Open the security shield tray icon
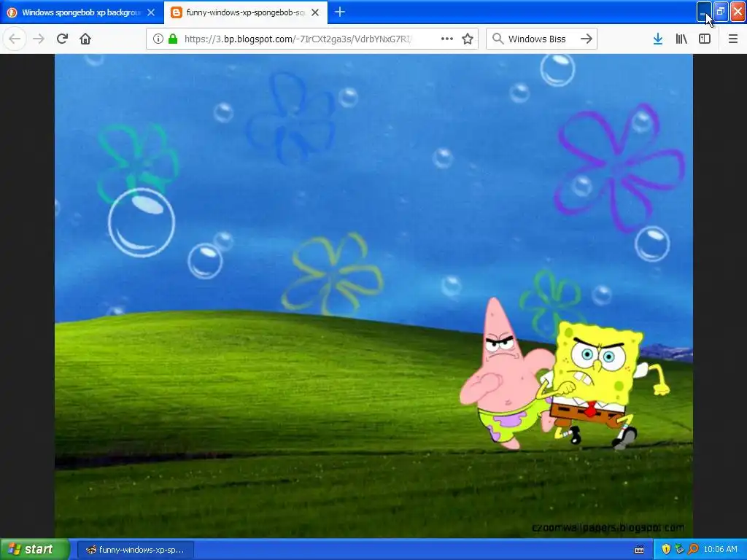Image resolution: width=747 pixels, height=560 pixels. click(x=666, y=550)
